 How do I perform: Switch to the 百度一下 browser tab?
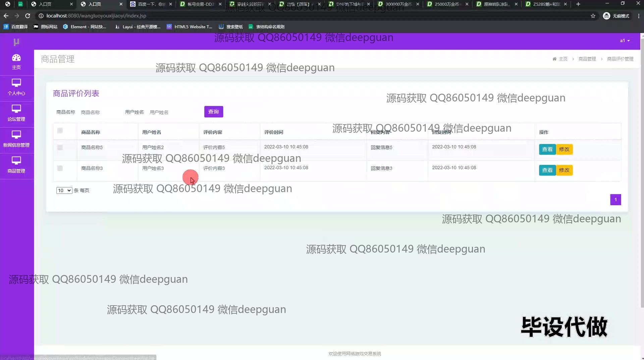click(x=151, y=4)
